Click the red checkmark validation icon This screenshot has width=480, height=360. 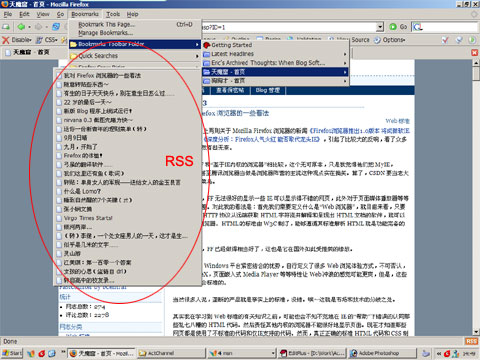[445, 40]
